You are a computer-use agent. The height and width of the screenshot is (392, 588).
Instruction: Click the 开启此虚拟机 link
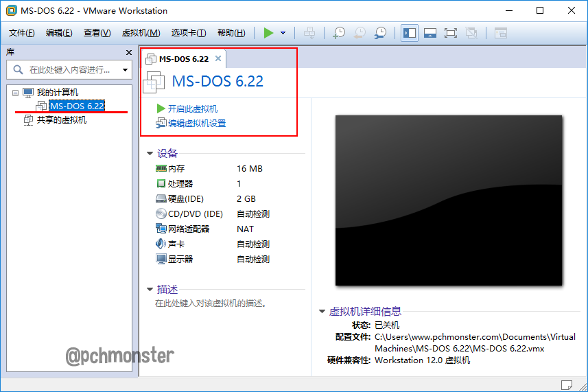(x=193, y=108)
